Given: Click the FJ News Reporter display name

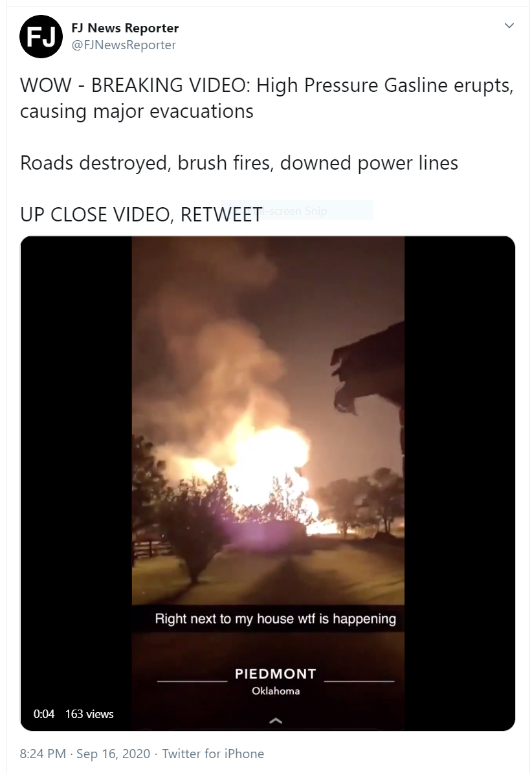Looking at the screenshot, I should tap(125, 28).
